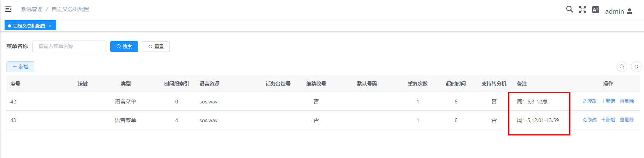Delete row 43 via 删除 link
This screenshot has height=158, width=644.
(627, 120)
